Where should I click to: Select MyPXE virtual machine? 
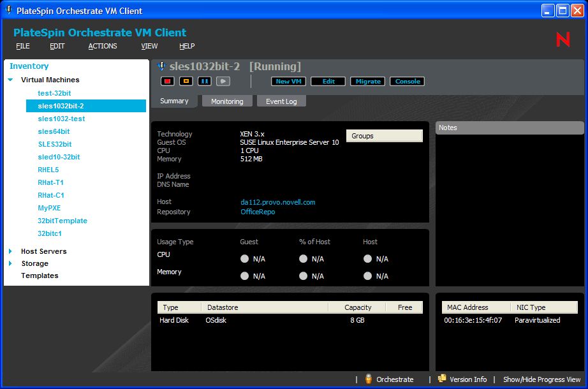49,208
